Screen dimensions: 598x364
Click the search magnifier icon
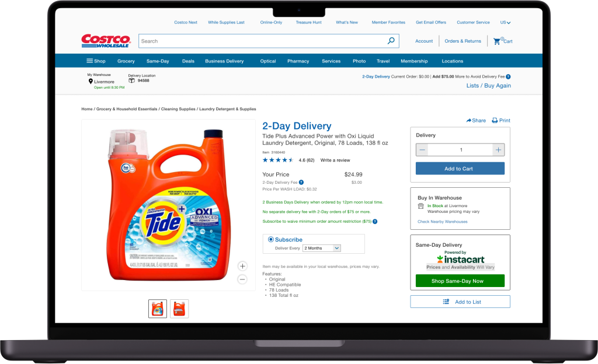click(391, 41)
